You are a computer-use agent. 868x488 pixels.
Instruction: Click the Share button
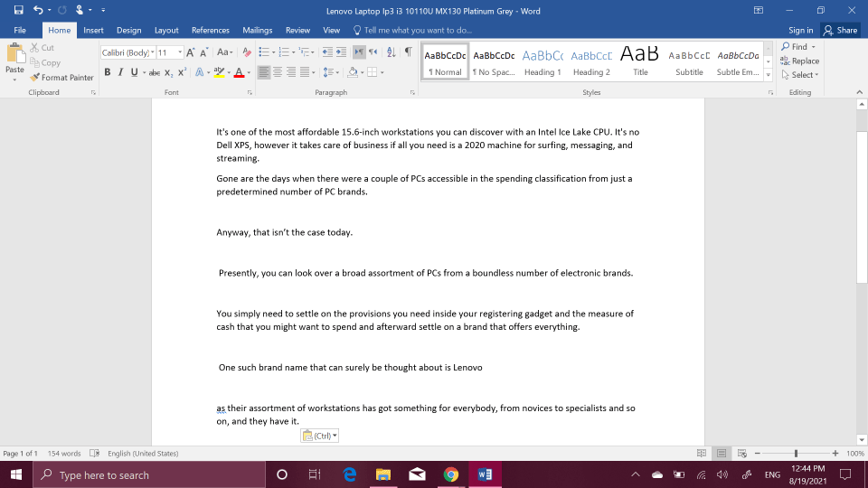click(x=840, y=31)
